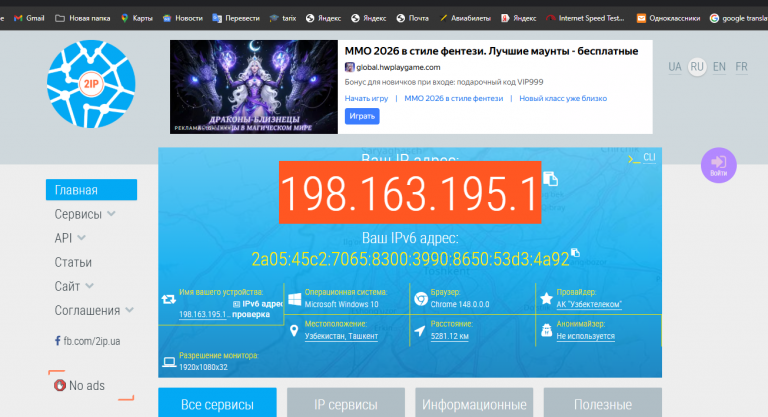The width and height of the screenshot is (768, 417).
Task: Click the anonymizer spy icon
Action: click(546, 330)
